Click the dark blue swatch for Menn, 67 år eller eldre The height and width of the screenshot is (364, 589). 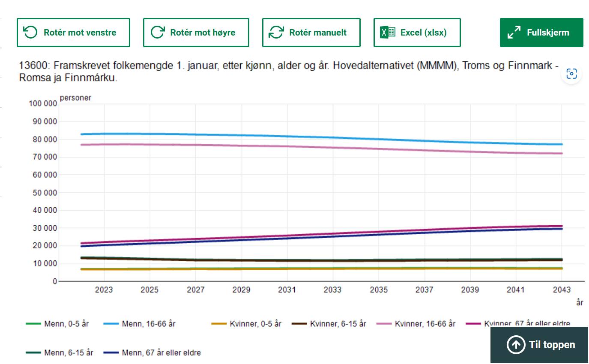(111, 353)
